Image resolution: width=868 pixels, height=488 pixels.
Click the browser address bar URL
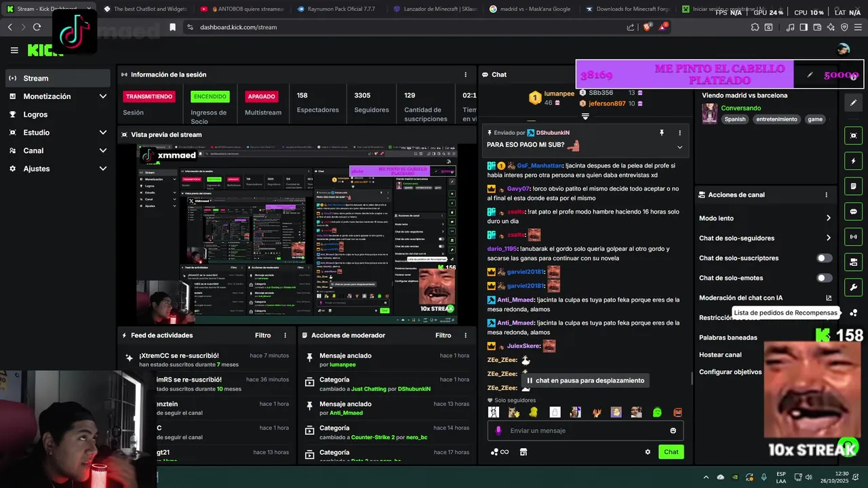point(238,27)
